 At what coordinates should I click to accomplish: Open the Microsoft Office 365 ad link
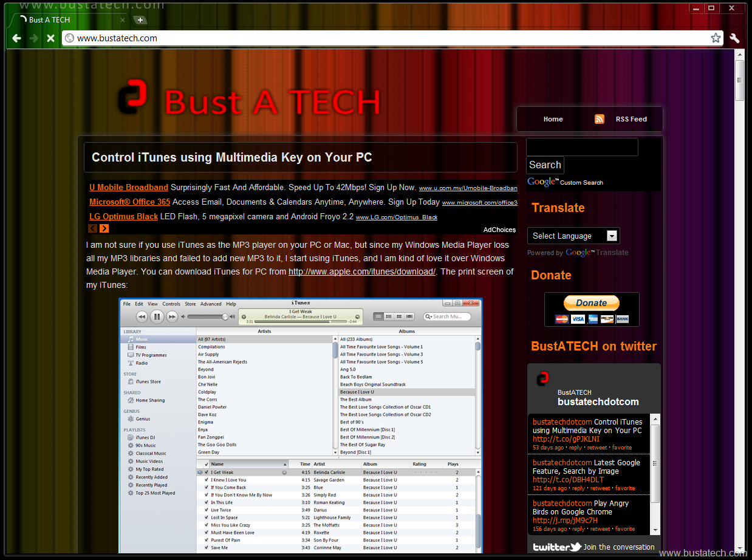tap(130, 202)
